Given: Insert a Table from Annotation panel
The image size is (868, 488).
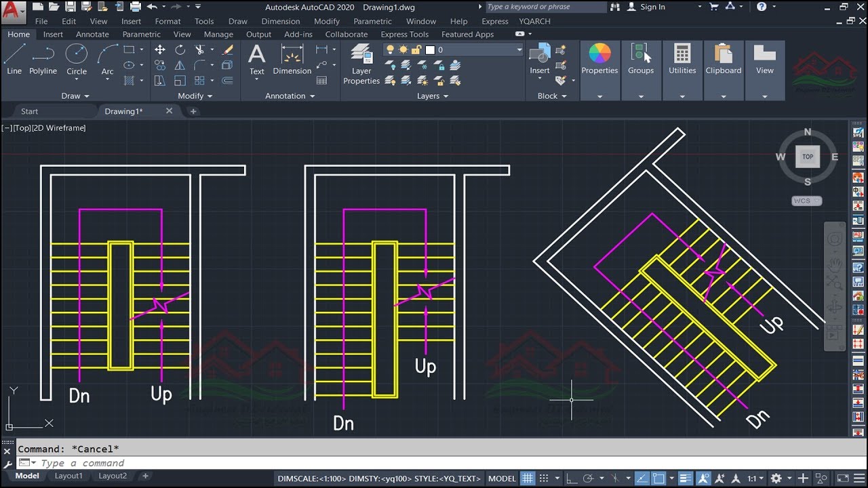Looking at the screenshot, I should point(321,81).
